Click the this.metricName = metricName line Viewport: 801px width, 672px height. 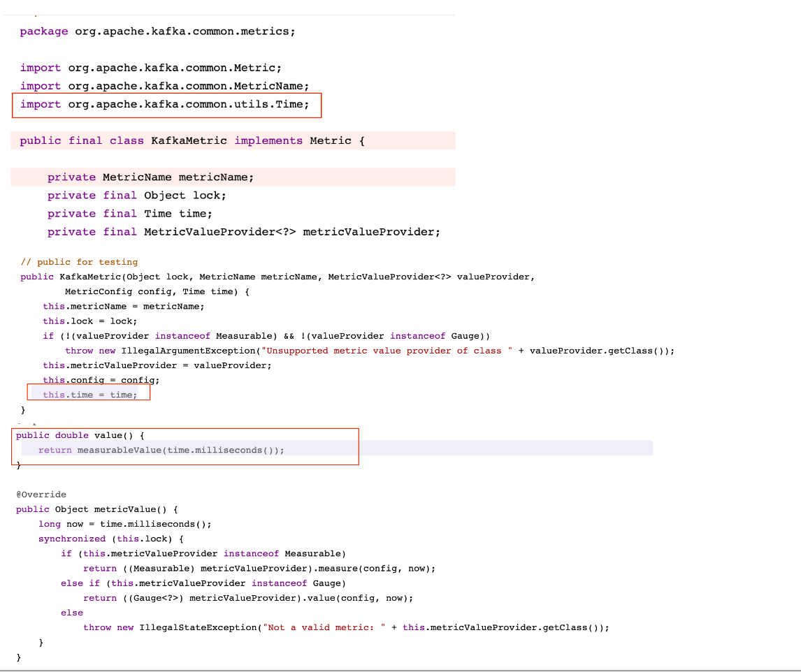click(x=124, y=307)
